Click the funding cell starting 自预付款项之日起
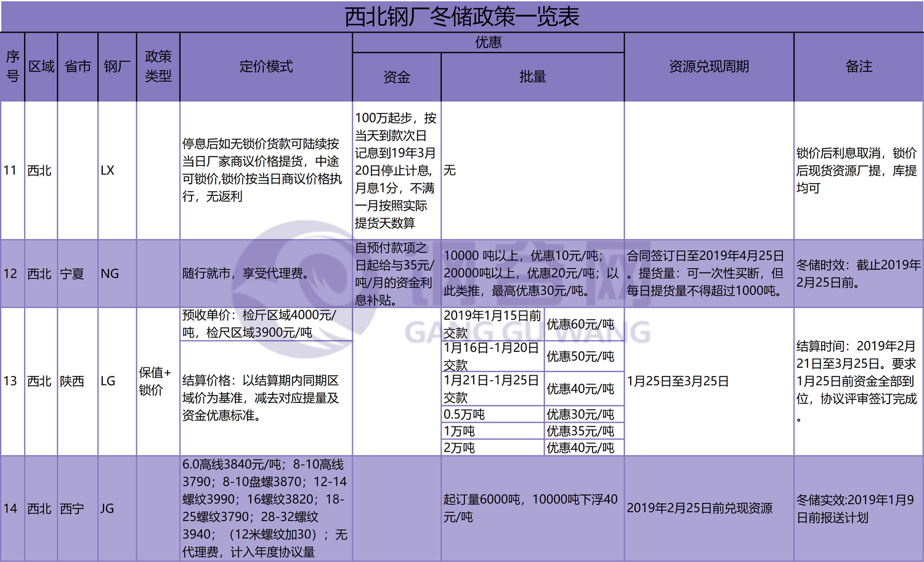 pos(397,274)
